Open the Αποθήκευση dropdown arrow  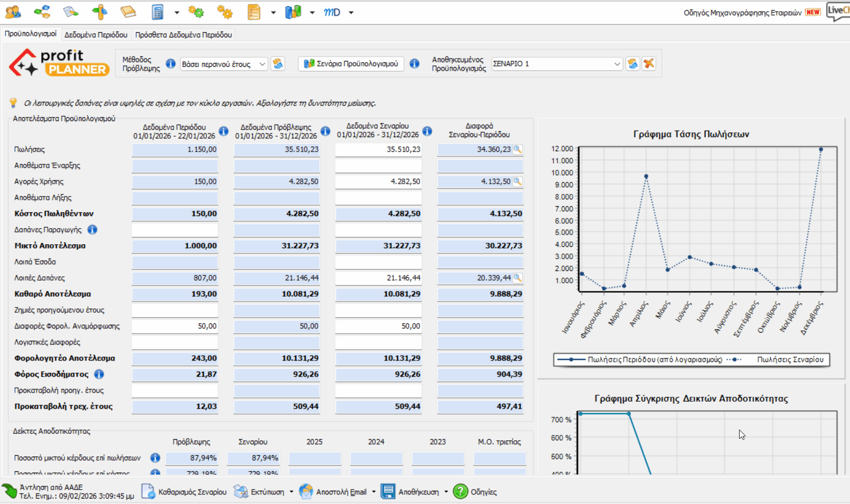(x=446, y=492)
